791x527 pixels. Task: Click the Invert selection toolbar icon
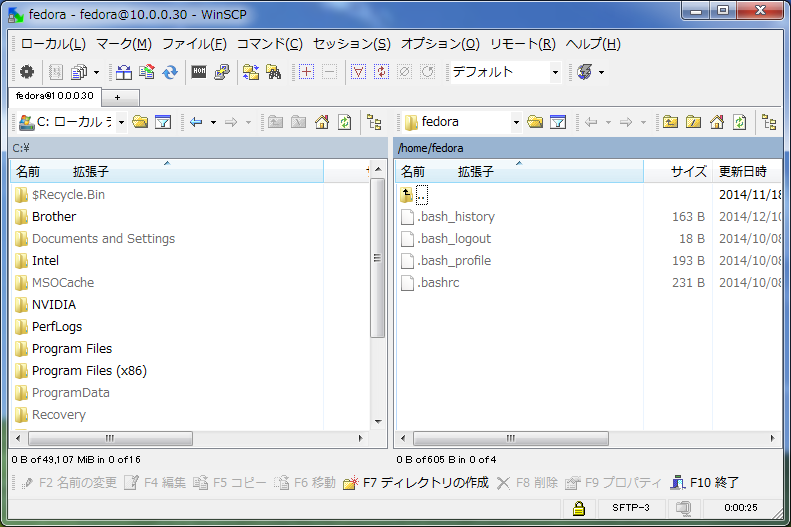click(381, 72)
